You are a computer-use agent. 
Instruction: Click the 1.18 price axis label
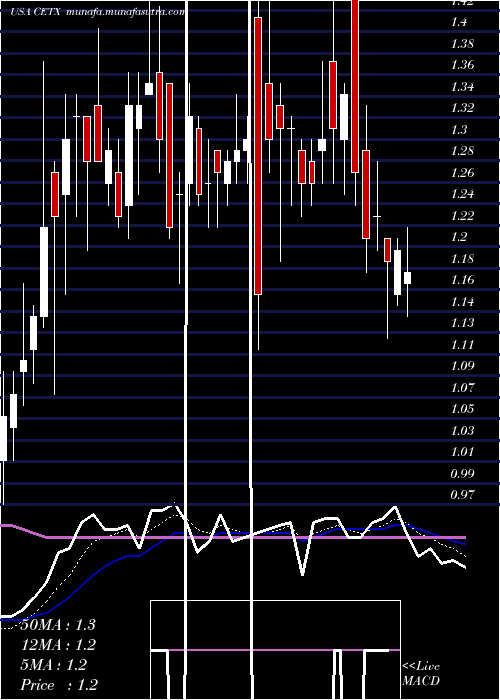coord(462,258)
